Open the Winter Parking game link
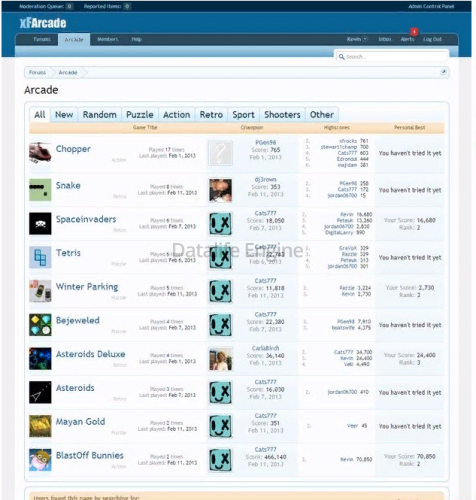The width and height of the screenshot is (476, 500). click(x=87, y=287)
